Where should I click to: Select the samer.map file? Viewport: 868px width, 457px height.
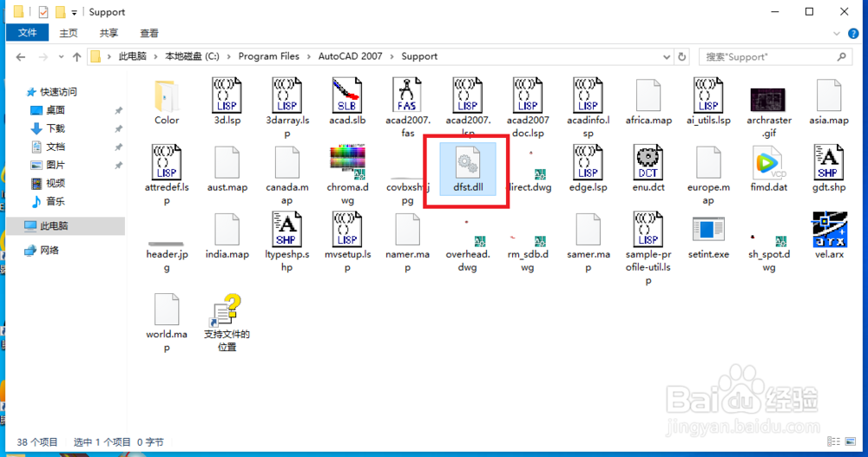pos(588,243)
